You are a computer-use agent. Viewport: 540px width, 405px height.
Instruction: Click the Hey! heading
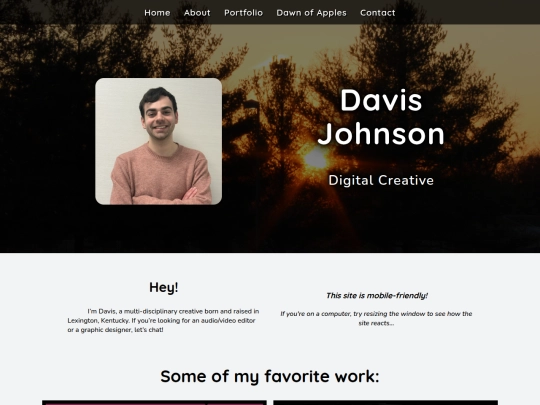(x=164, y=287)
